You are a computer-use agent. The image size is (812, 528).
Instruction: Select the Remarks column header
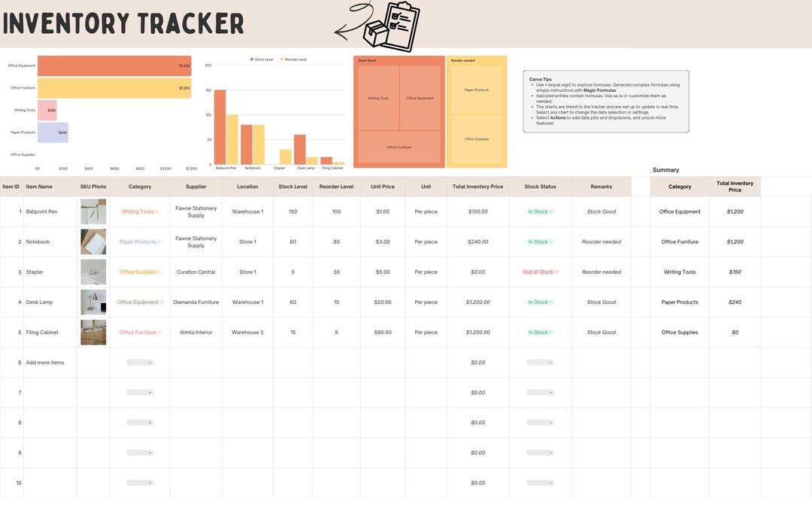coord(601,187)
